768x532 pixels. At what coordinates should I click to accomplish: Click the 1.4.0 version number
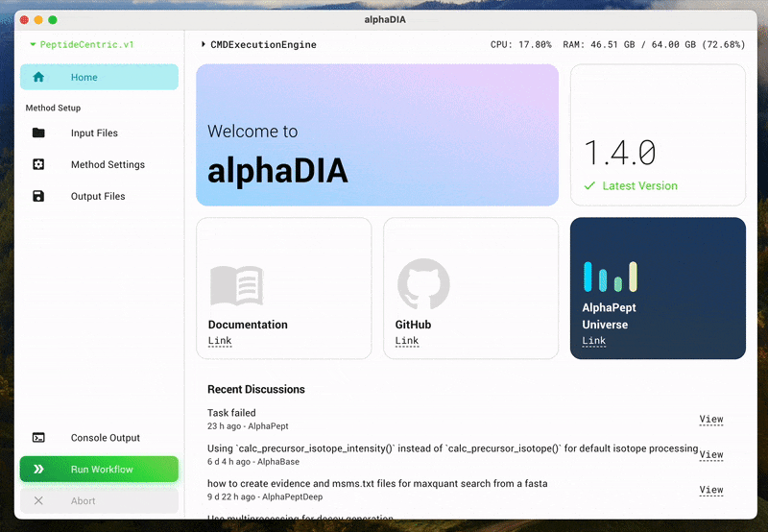pos(620,153)
